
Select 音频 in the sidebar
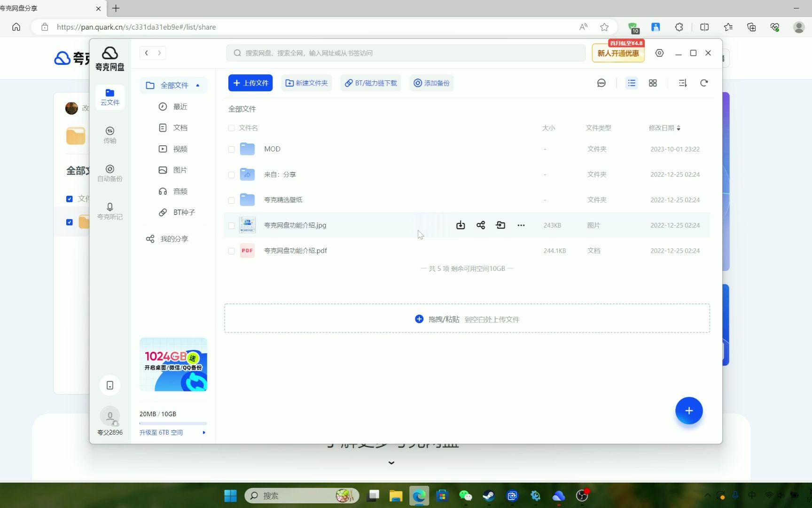pyautogui.click(x=173, y=191)
